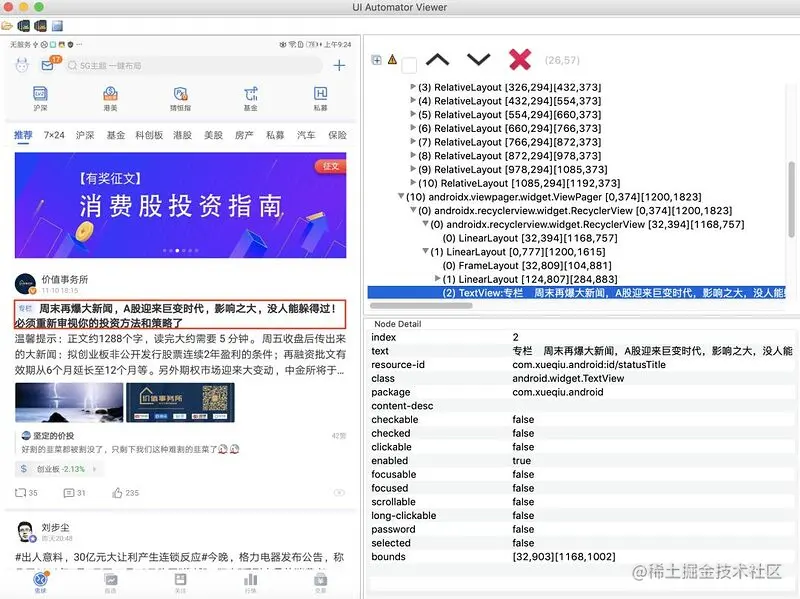This screenshot has width=800, height=599.
Task: Open the QR code thumbnail image
Action: tap(180, 403)
